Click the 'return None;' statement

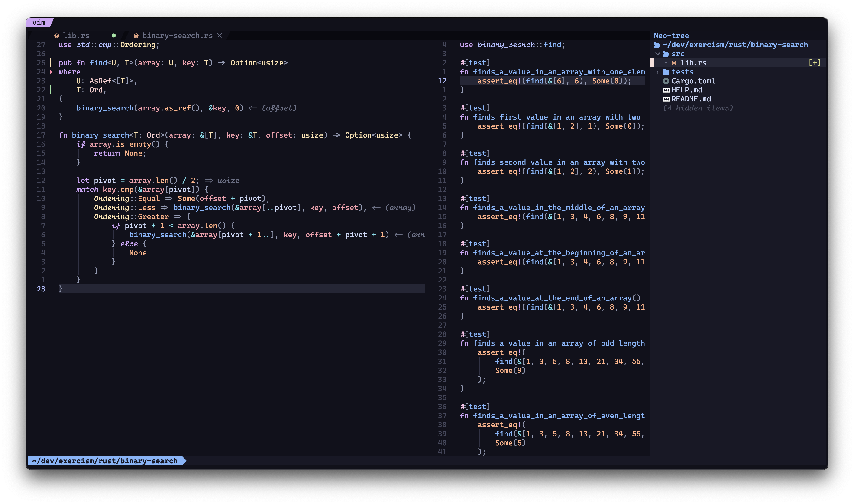(120, 153)
